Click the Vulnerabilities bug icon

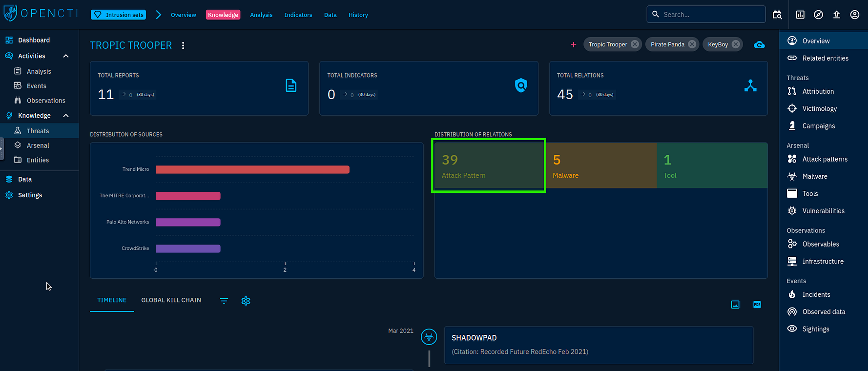coord(792,210)
